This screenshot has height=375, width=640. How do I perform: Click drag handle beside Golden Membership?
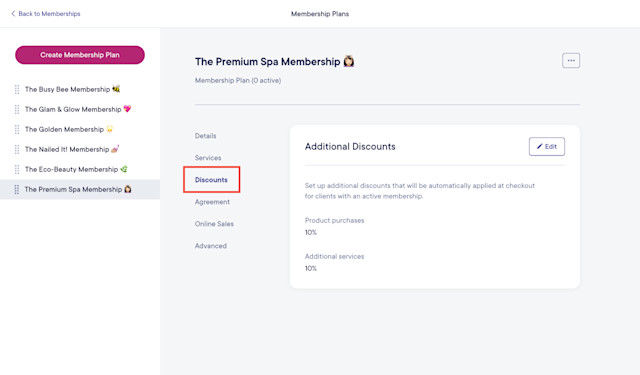[x=17, y=129]
